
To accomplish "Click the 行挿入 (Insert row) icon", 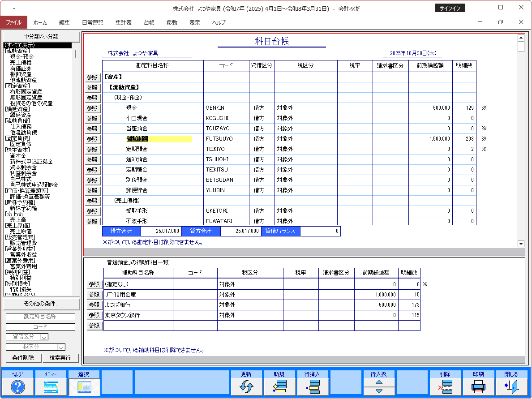I will tap(312, 386).
